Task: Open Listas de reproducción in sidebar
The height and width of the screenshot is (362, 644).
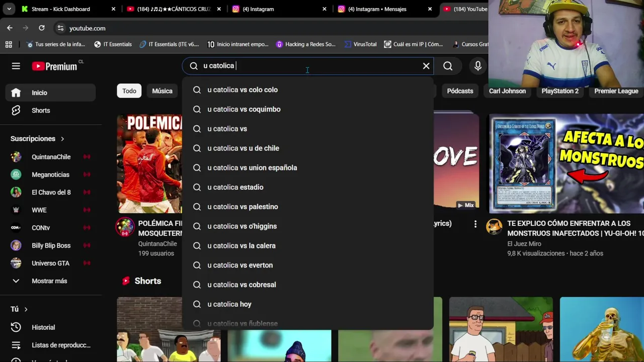Action: click(50, 345)
